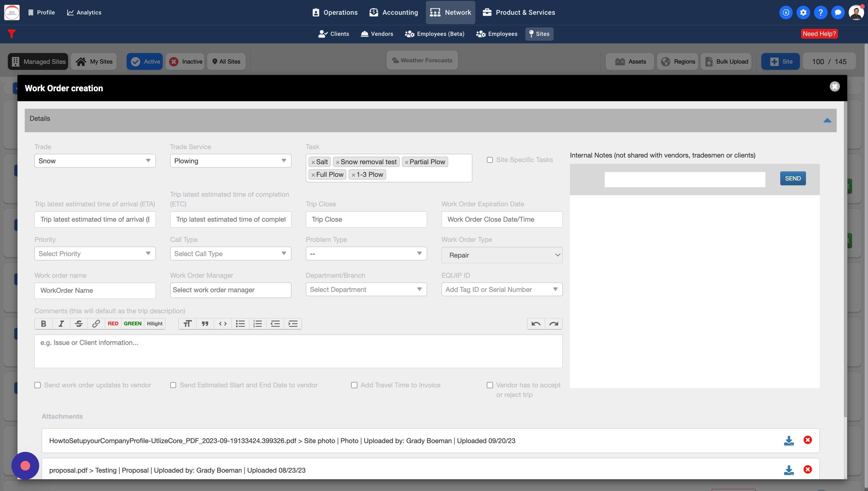Expand the Work Order Type Repair dropdown

(x=502, y=255)
